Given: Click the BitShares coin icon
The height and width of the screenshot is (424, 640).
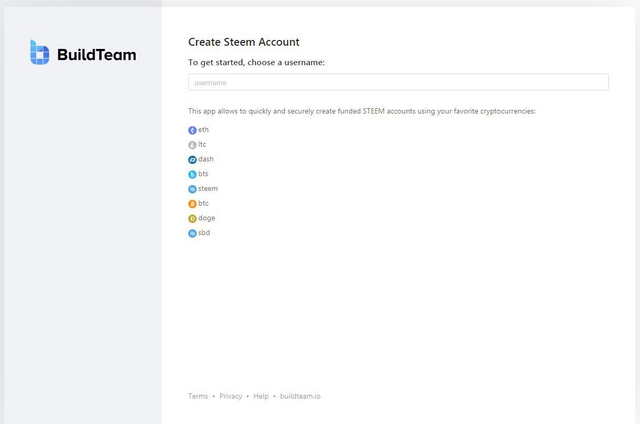Looking at the screenshot, I should [x=192, y=174].
